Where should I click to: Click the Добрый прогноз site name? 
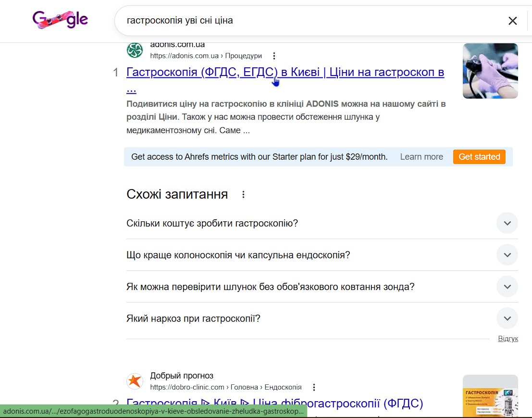[x=182, y=376]
